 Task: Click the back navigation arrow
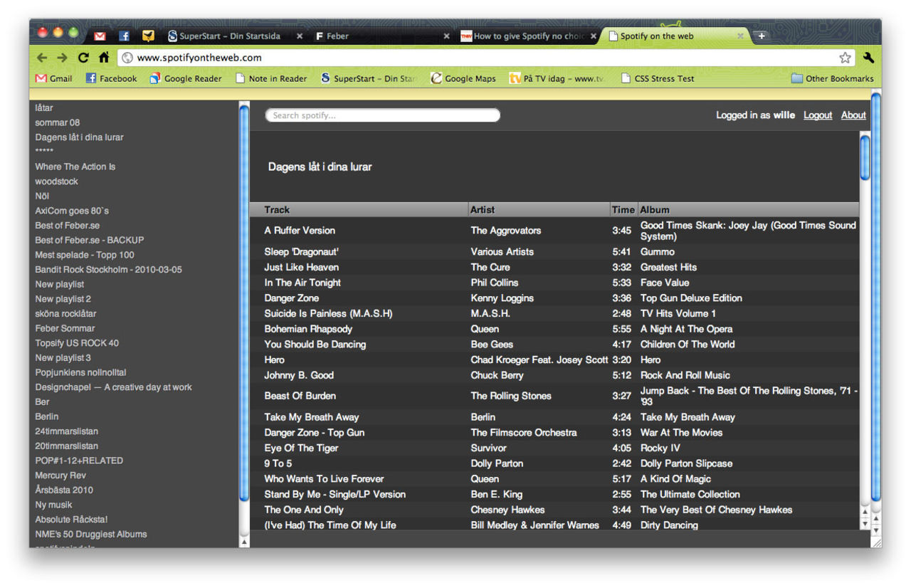click(x=41, y=57)
